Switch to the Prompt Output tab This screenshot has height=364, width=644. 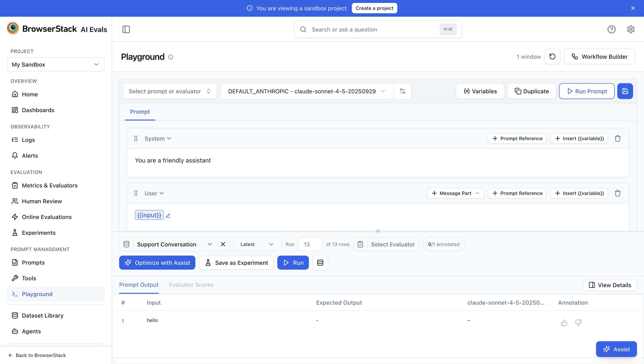[x=139, y=285]
